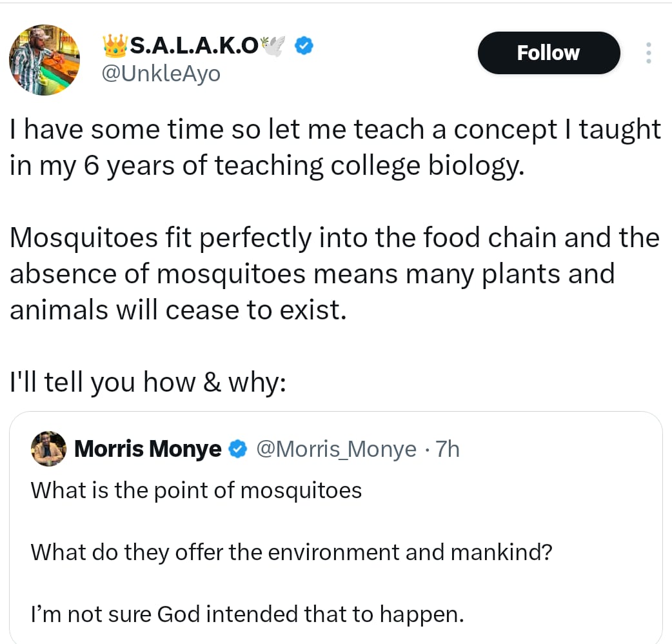Open Morris Monye's name in quoted tweet
This screenshot has height=644, width=672.
pyautogui.click(x=148, y=448)
